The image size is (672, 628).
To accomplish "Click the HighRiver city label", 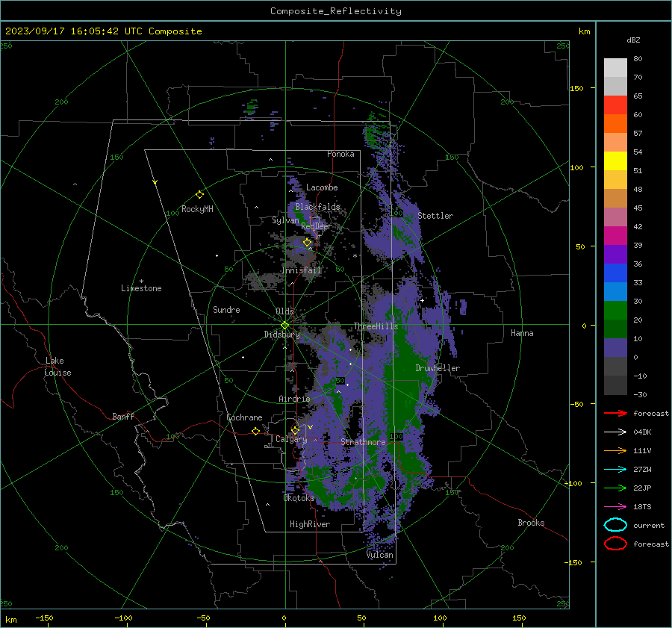I will pos(310,524).
